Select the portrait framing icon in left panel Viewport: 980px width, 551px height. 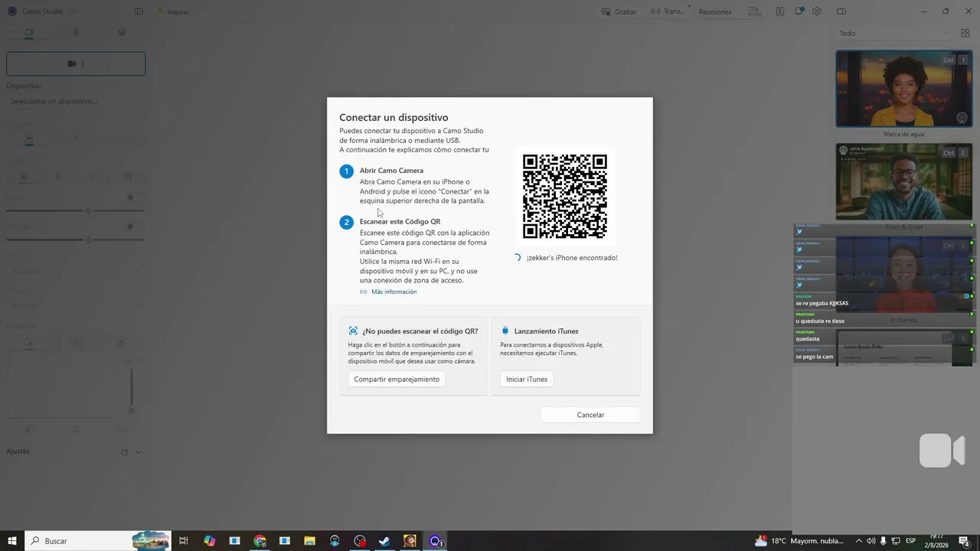click(23, 176)
